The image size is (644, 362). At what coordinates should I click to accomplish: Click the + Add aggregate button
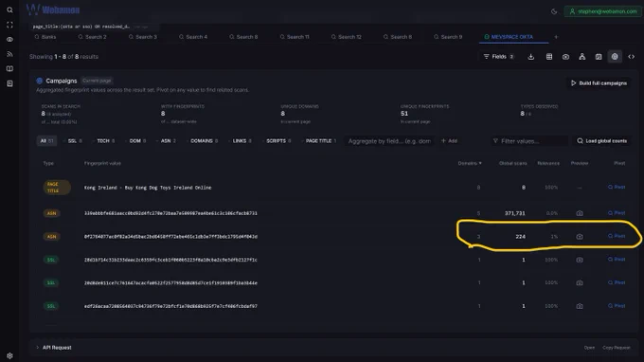coord(449,141)
